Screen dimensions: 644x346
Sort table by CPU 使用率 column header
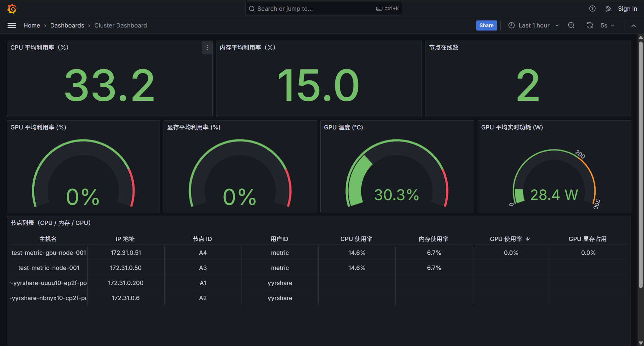click(x=356, y=239)
